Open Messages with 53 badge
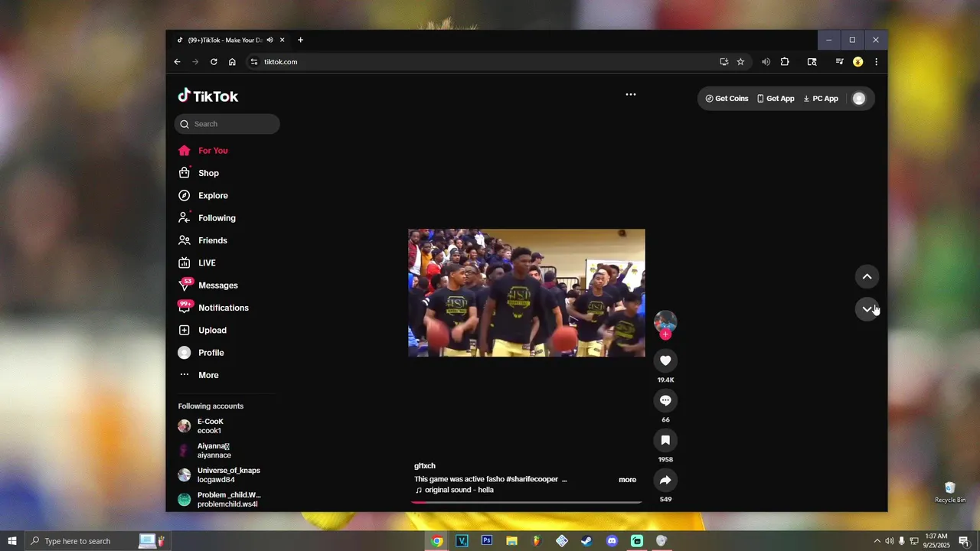Viewport: 980px width, 551px height. pos(208,285)
